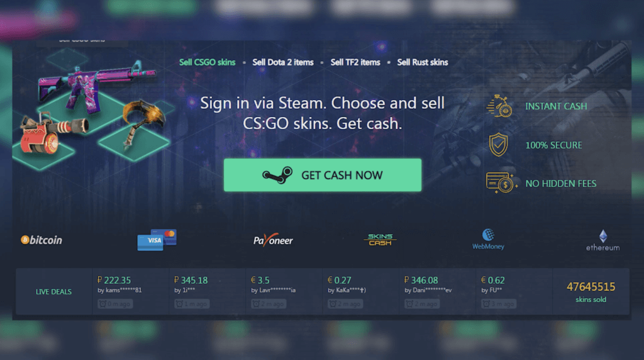Select the WebMoney payment icon
Viewport: 644px width, 360px height.
click(488, 239)
